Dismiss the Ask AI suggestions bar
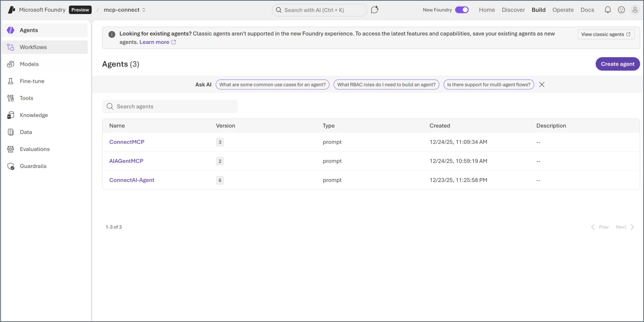This screenshot has width=644, height=322. click(x=542, y=85)
